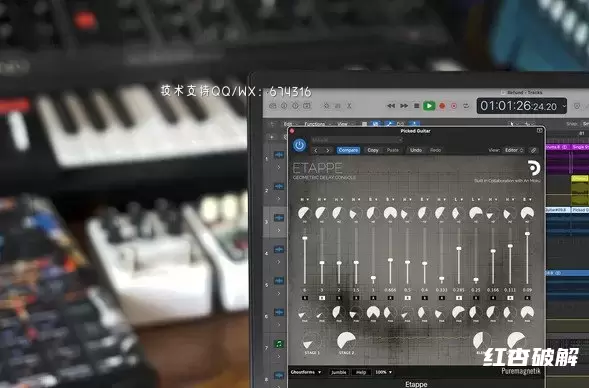Toggle the Cycle loop icon

(x=466, y=106)
